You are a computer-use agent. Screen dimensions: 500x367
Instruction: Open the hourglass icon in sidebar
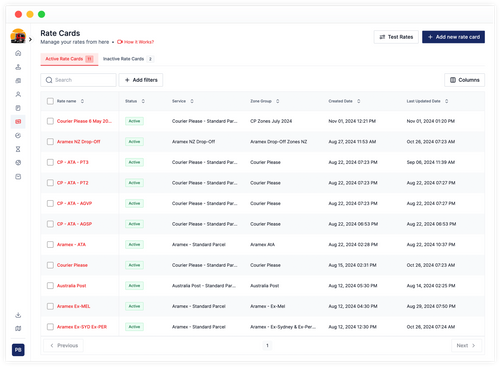[18, 149]
